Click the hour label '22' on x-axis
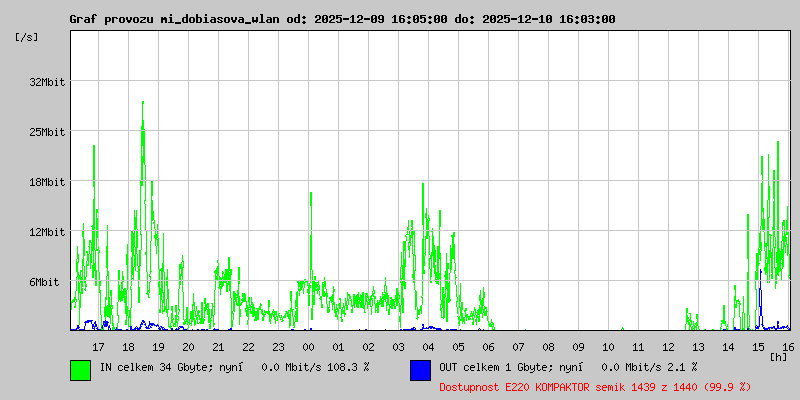Screen dimensions: 800x400 pyautogui.click(x=248, y=347)
